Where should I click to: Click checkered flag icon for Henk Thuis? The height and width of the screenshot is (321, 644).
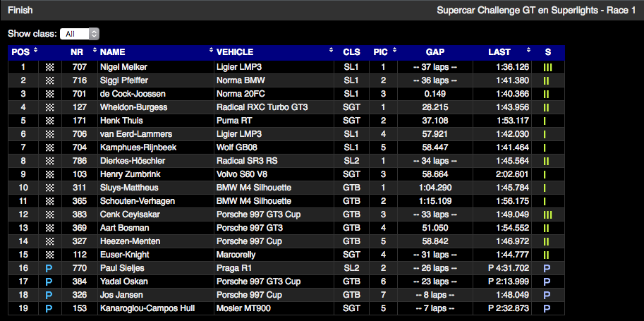(x=49, y=121)
